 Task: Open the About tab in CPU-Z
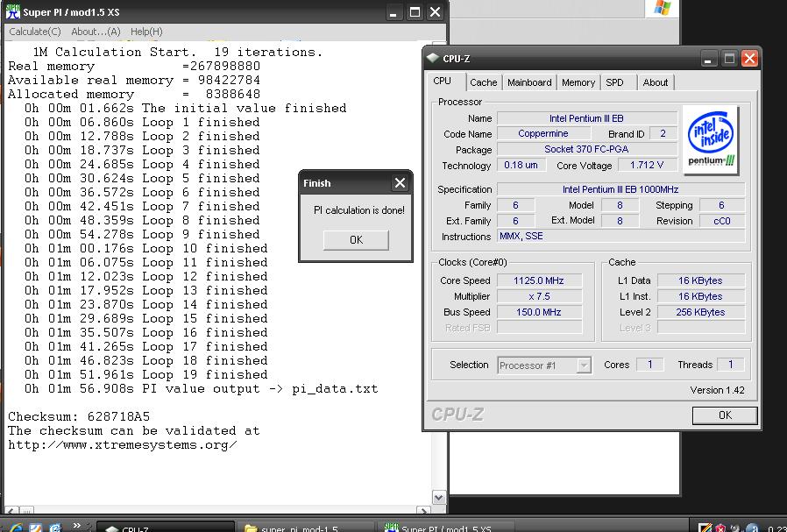(655, 82)
